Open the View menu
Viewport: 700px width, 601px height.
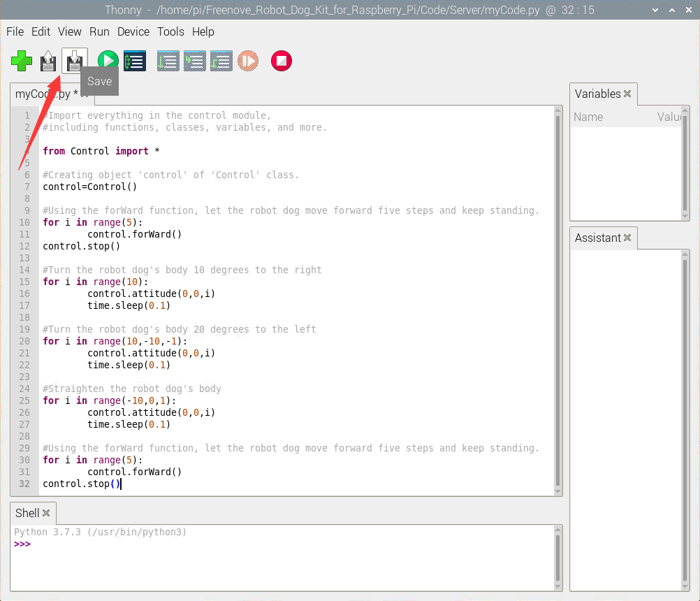70,31
